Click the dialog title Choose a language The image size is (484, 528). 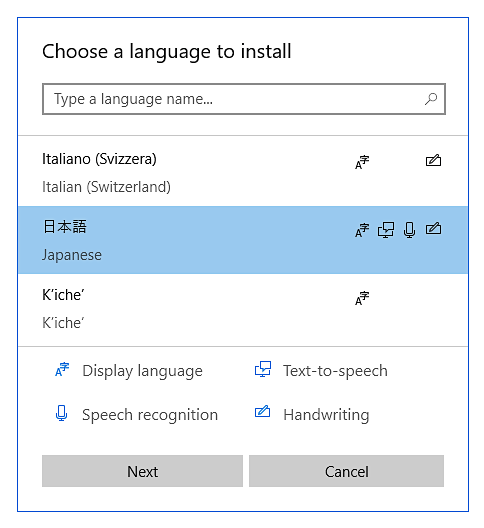(x=167, y=52)
